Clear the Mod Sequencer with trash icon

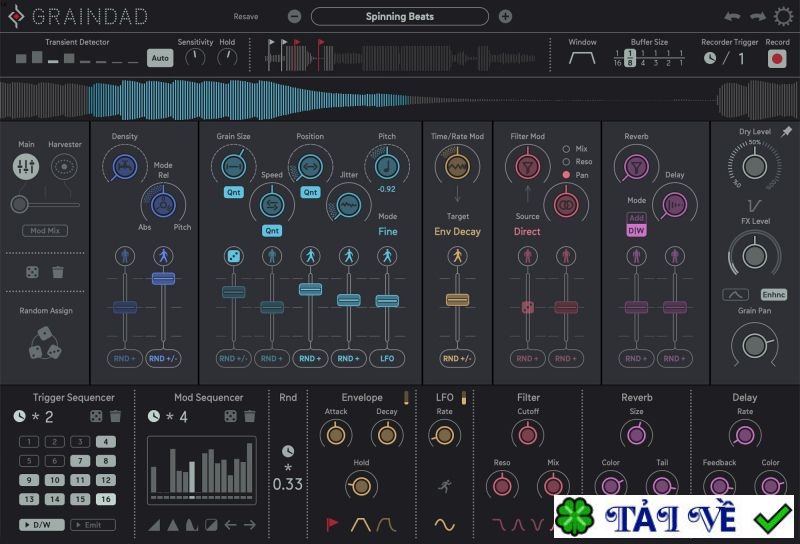pyautogui.click(x=248, y=416)
